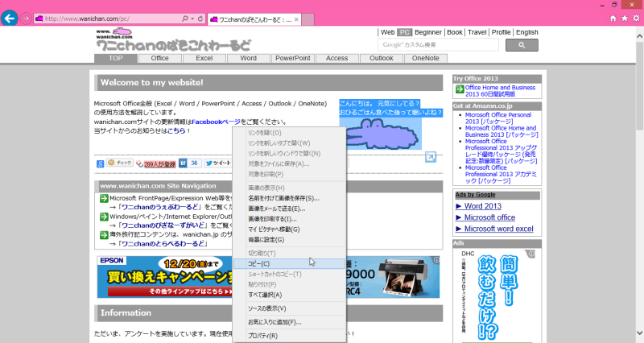Click the address bar search magnifier icon

coord(185,19)
